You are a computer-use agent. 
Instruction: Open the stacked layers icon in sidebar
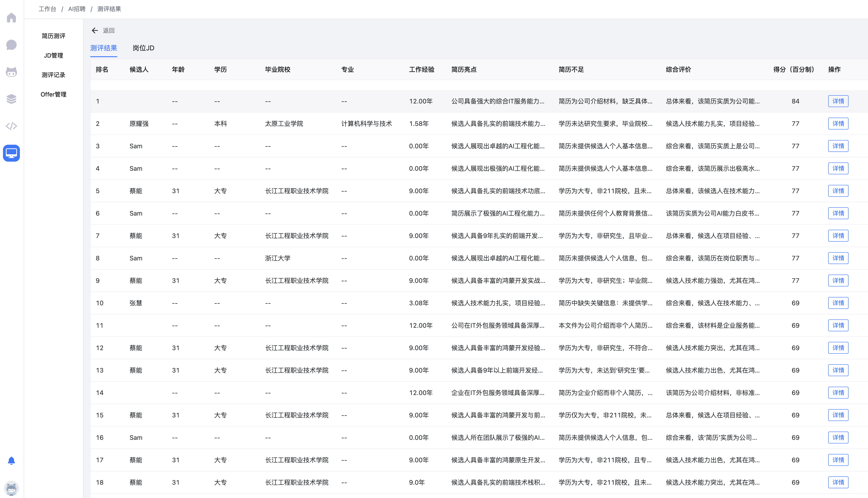tap(11, 99)
